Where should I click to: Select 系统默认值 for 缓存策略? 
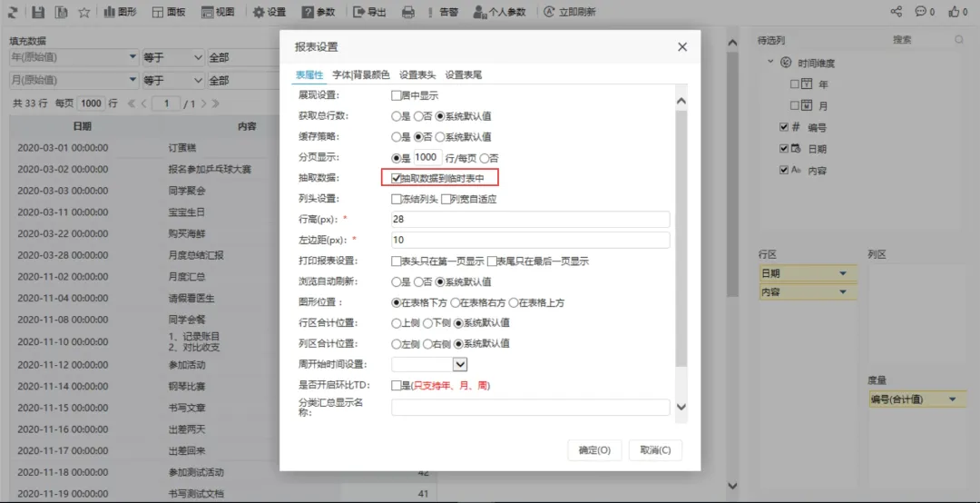click(440, 137)
